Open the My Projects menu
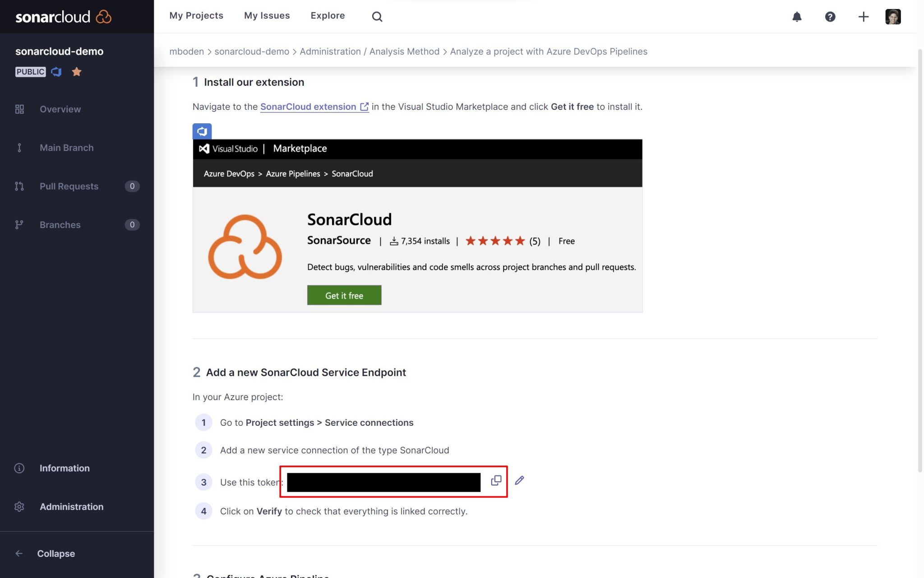Screen dimensions: 924x578 point(196,15)
